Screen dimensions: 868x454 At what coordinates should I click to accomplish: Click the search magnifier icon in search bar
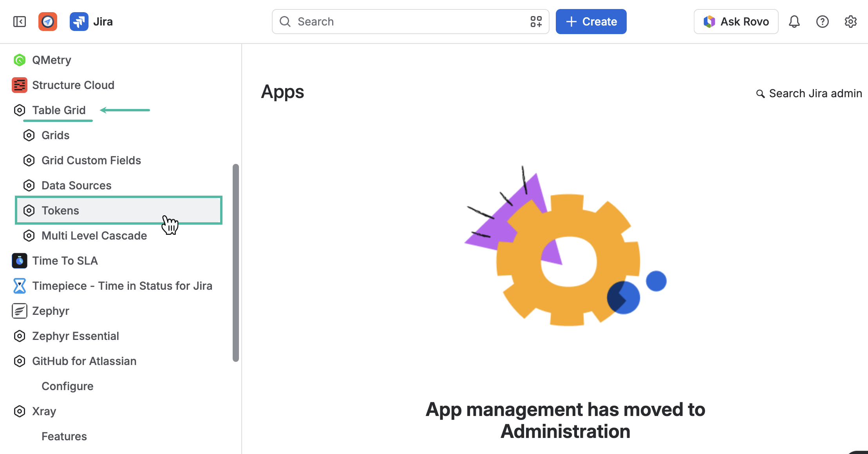[x=285, y=22]
